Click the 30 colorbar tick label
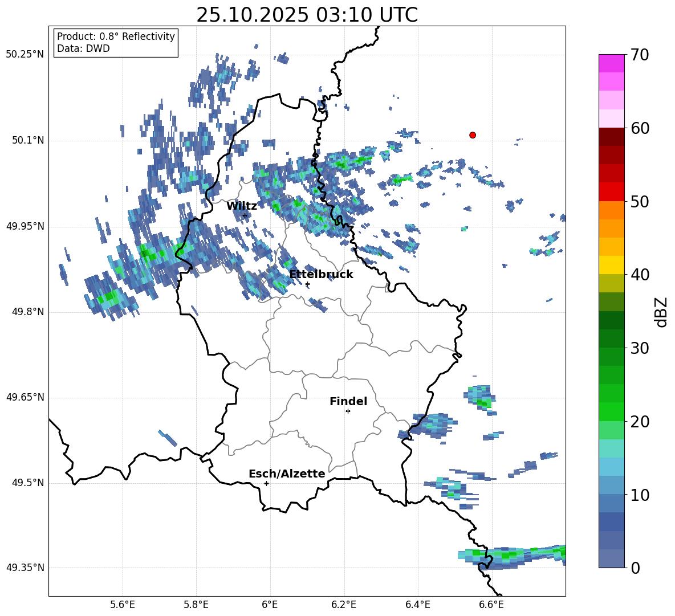The height and width of the screenshot is (616, 675). [x=640, y=348]
